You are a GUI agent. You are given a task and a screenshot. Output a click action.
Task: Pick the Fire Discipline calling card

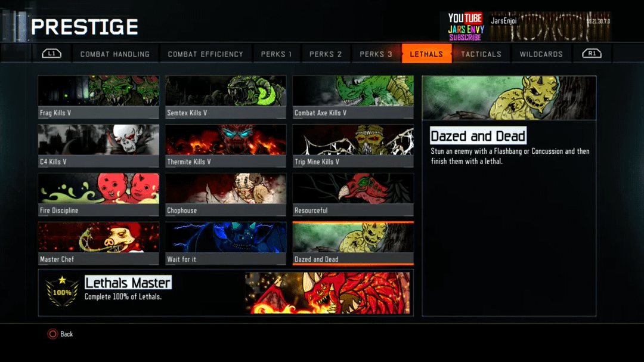[98, 194]
